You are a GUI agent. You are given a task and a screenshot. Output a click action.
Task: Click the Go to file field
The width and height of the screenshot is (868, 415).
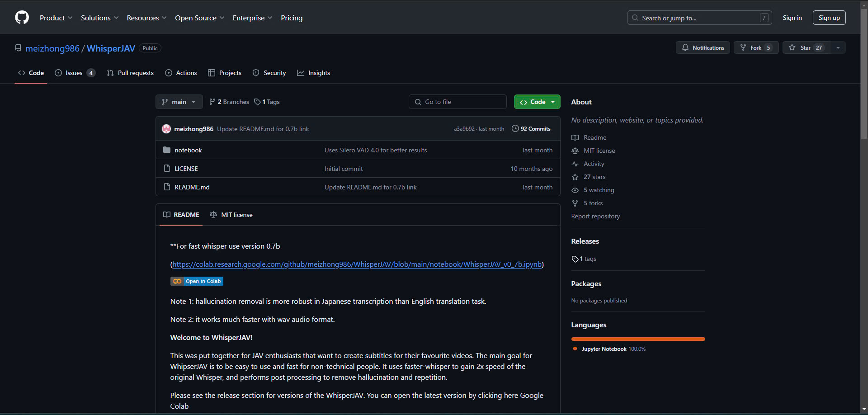click(x=458, y=102)
